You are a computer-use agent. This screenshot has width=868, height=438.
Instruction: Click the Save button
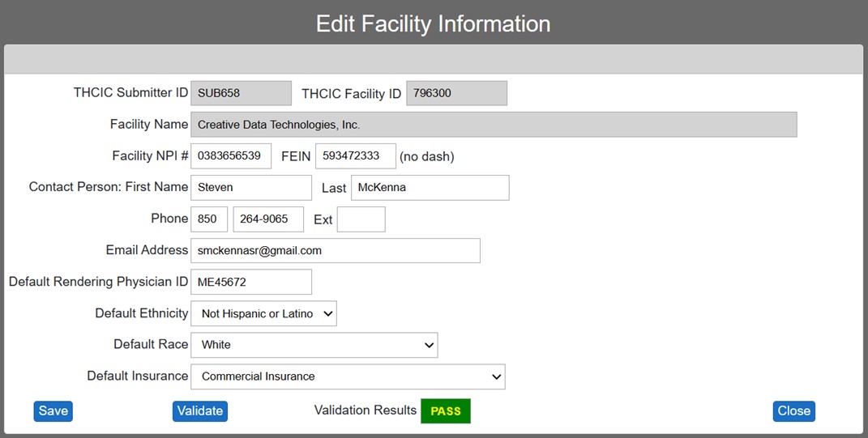(53, 411)
